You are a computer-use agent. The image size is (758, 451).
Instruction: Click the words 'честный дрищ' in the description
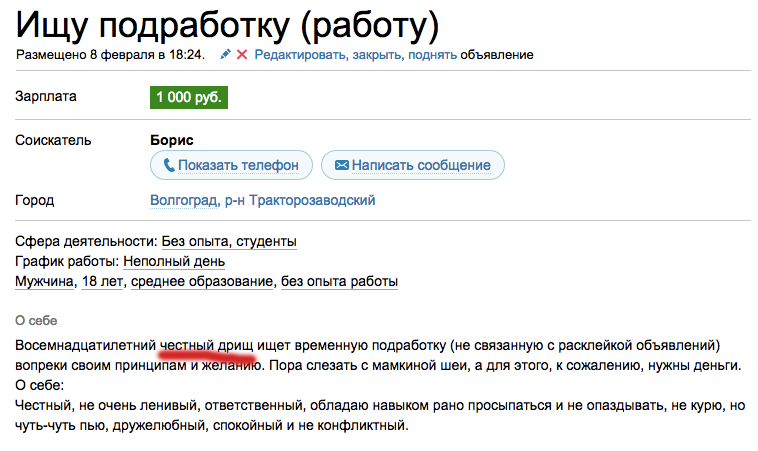click(206, 346)
